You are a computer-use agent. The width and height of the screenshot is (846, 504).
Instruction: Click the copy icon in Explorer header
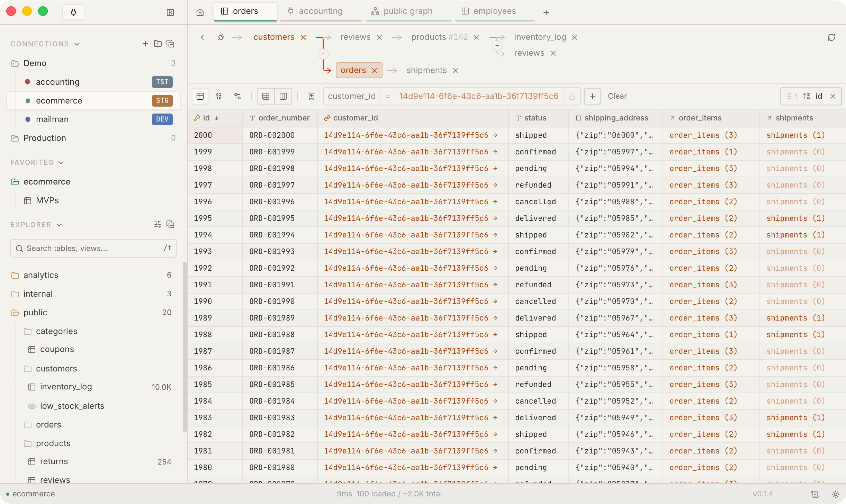pyautogui.click(x=170, y=224)
